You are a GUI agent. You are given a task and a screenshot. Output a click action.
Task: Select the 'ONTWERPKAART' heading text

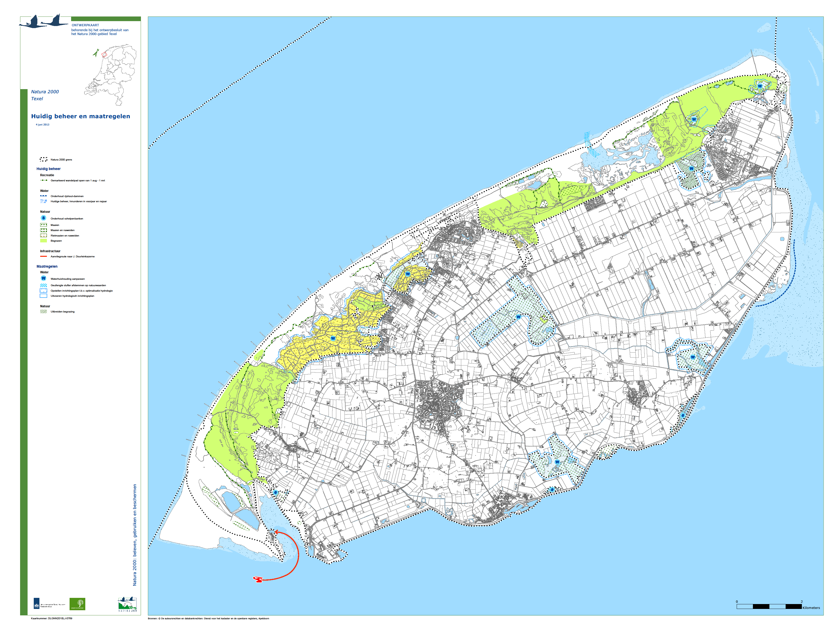tap(85, 25)
